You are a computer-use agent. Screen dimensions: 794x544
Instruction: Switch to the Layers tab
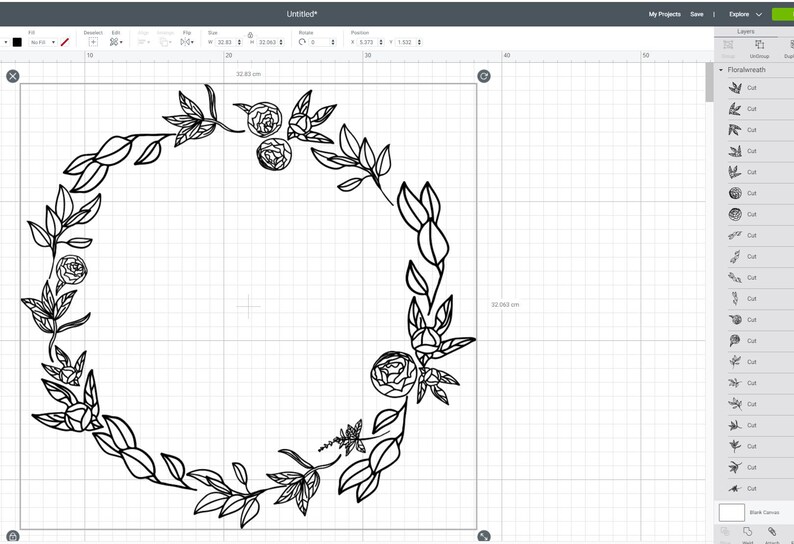[746, 31]
